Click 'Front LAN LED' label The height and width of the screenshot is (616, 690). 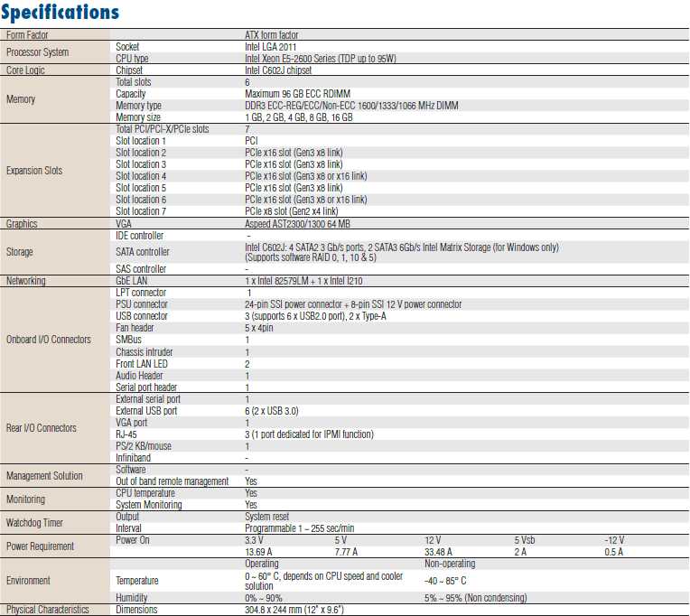(x=142, y=364)
